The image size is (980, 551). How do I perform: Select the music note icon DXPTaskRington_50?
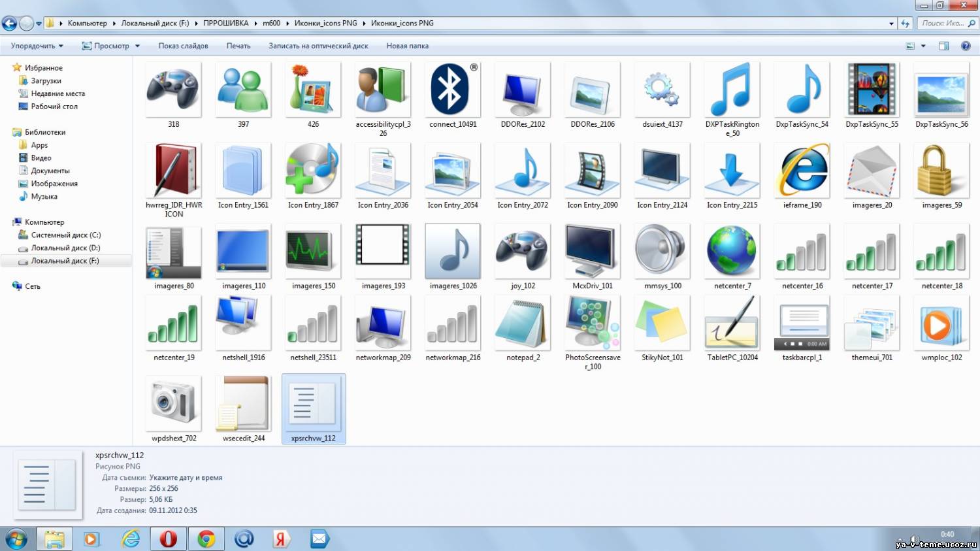pos(732,90)
